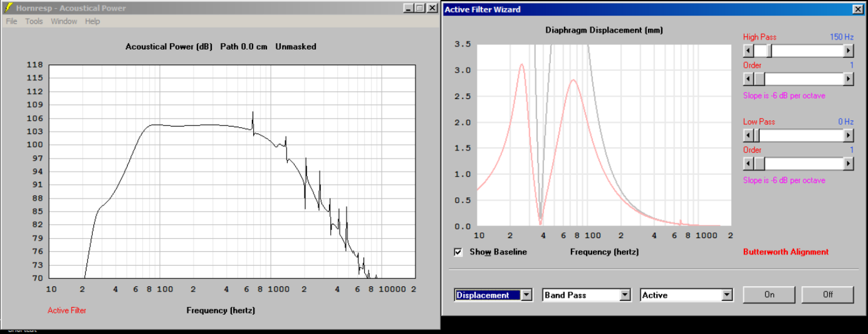
Task: Open the Help menu in Hornresp
Action: point(92,21)
